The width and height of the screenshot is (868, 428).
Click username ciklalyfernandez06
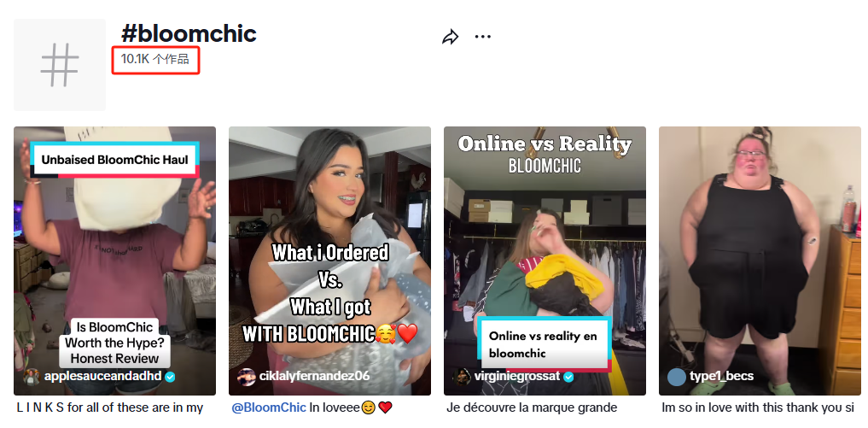tap(314, 376)
